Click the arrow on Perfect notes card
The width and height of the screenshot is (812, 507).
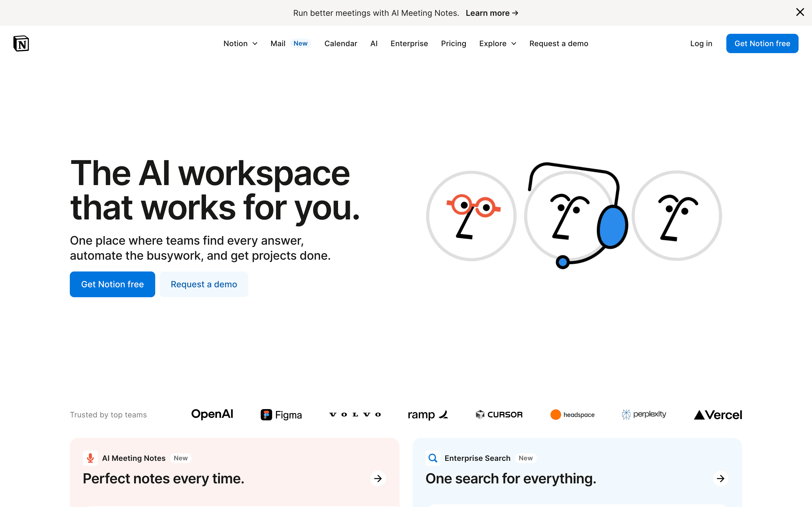pos(378,479)
